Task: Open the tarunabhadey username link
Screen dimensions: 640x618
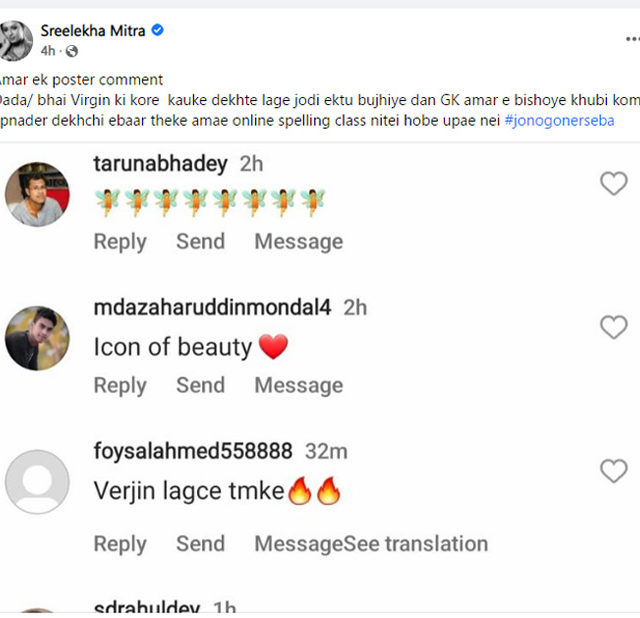Action: point(160,163)
